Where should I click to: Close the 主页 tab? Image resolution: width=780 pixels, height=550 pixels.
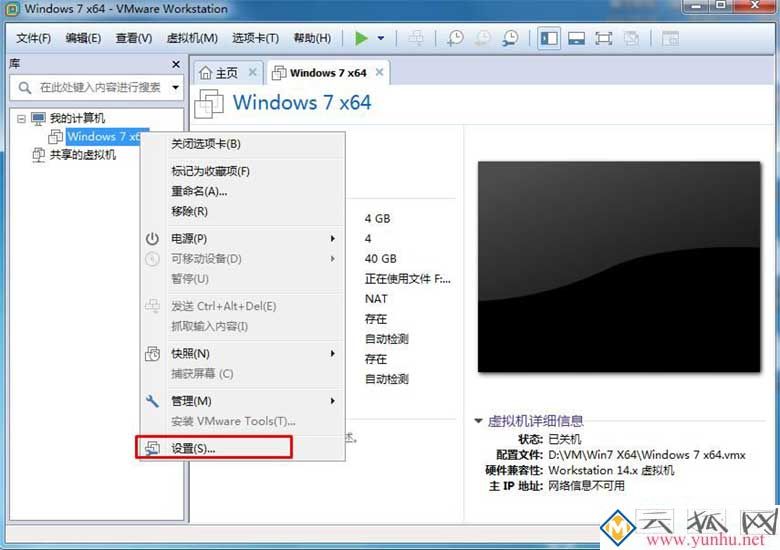(253, 72)
